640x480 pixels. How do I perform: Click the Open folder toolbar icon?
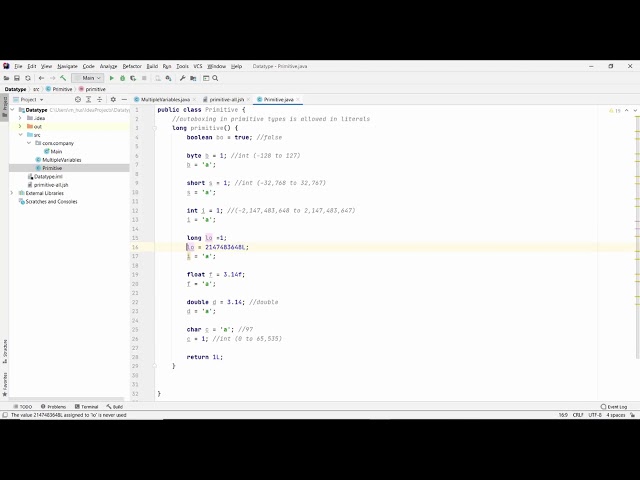(6, 78)
